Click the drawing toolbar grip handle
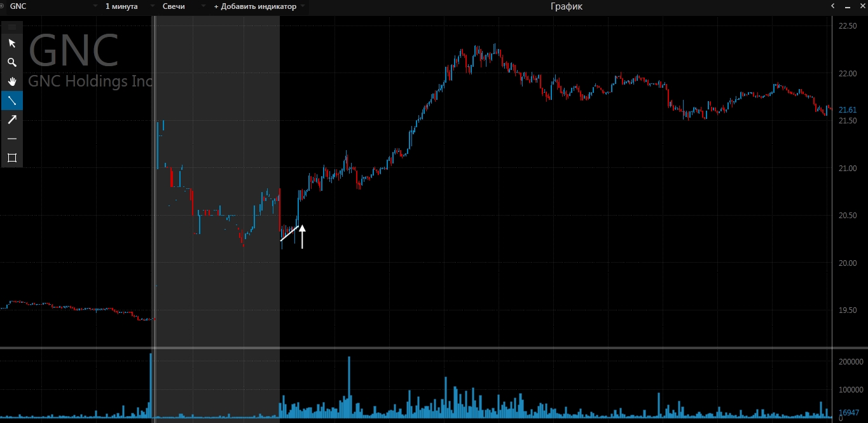The height and width of the screenshot is (423, 868). click(x=11, y=27)
